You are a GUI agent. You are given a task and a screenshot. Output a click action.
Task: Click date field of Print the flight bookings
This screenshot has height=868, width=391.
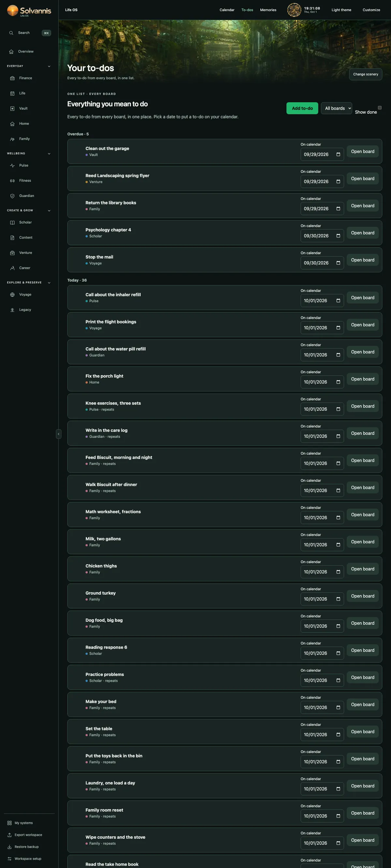[322, 327]
